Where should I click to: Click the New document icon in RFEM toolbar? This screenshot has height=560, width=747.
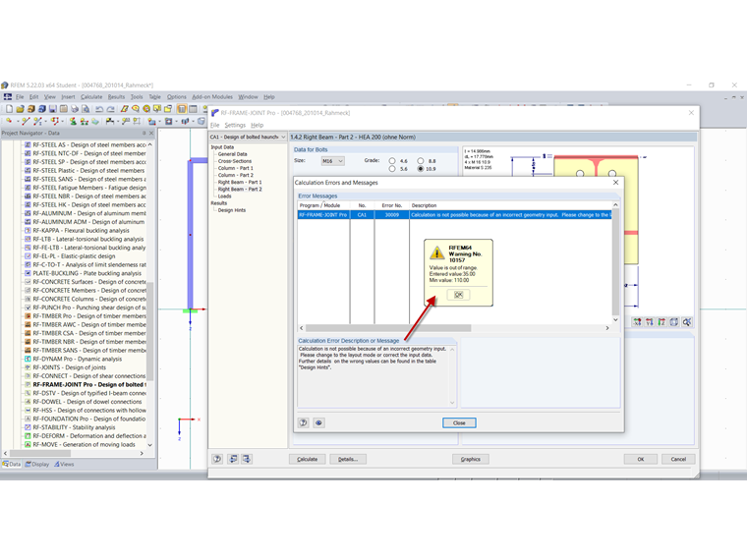click(x=9, y=109)
